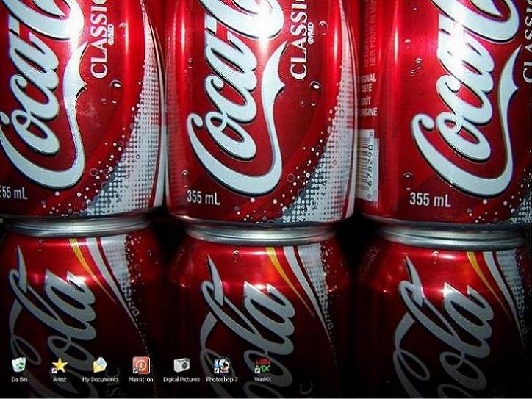The width and height of the screenshot is (532, 399).
Task: Click the 'Masstron' icon label
Action: 141,380
